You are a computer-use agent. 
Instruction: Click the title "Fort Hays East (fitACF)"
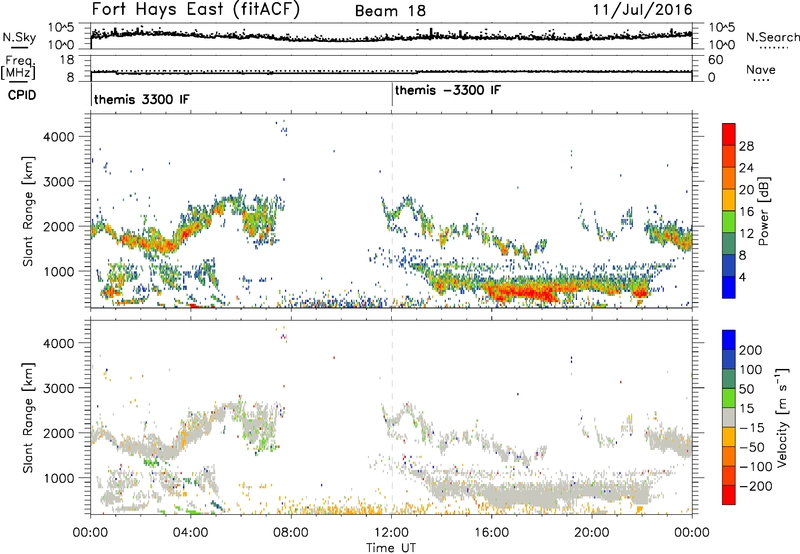point(195,9)
